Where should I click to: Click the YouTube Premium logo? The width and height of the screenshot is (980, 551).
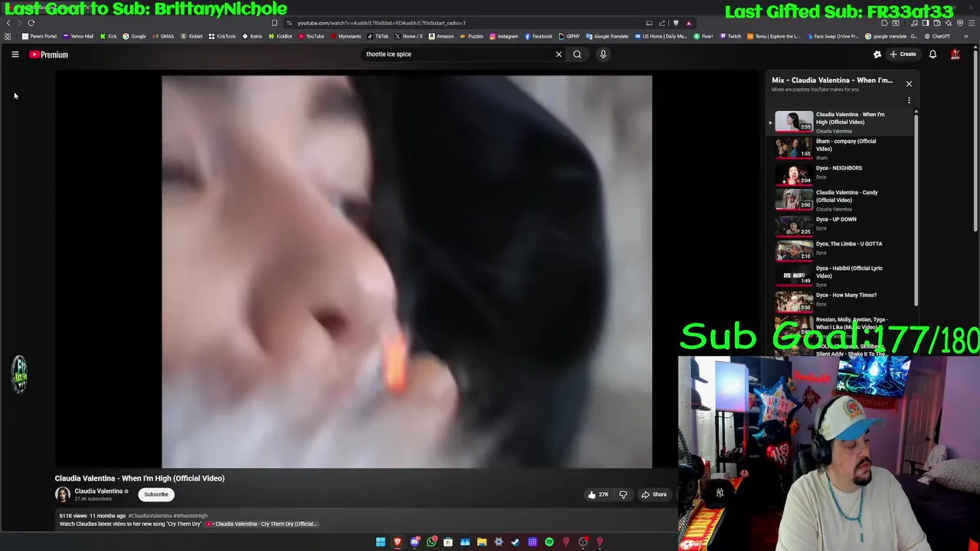(49, 54)
